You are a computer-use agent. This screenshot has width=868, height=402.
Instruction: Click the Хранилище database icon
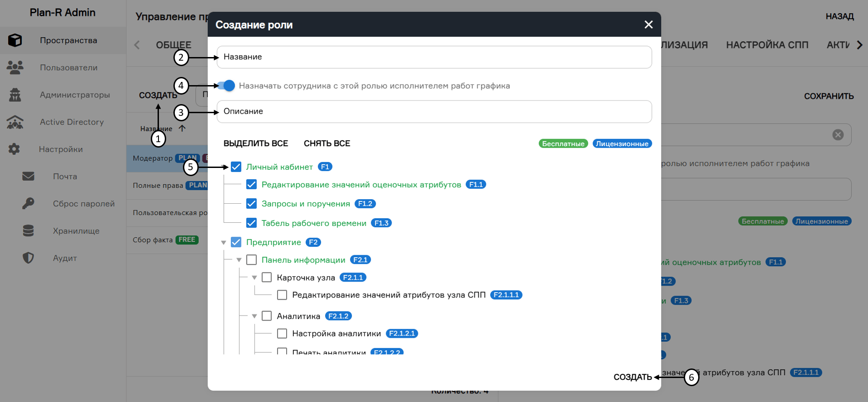tap(28, 230)
